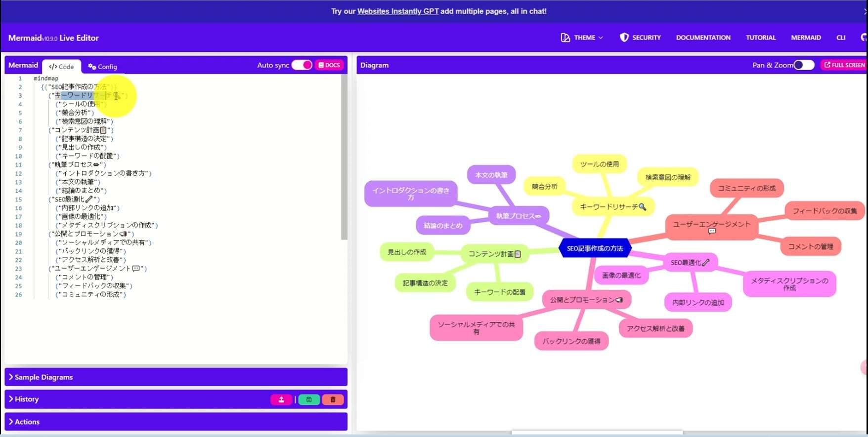This screenshot has height=437, width=868.
Task: Open the MERMAID header link
Action: [806, 38]
